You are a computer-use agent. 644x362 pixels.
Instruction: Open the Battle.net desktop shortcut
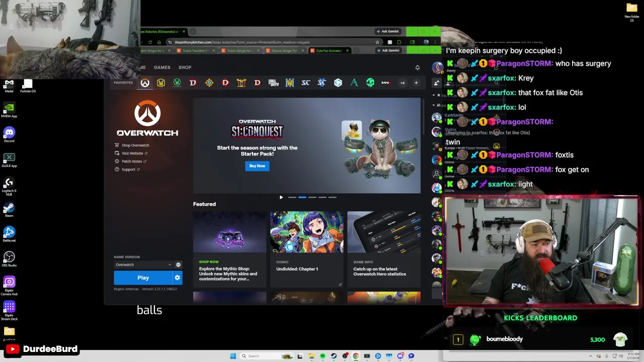point(9,234)
